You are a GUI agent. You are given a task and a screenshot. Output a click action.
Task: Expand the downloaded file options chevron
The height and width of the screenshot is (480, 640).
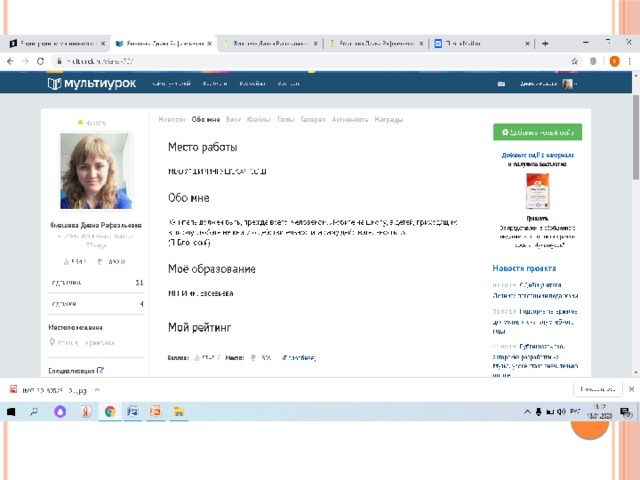pyautogui.click(x=98, y=390)
